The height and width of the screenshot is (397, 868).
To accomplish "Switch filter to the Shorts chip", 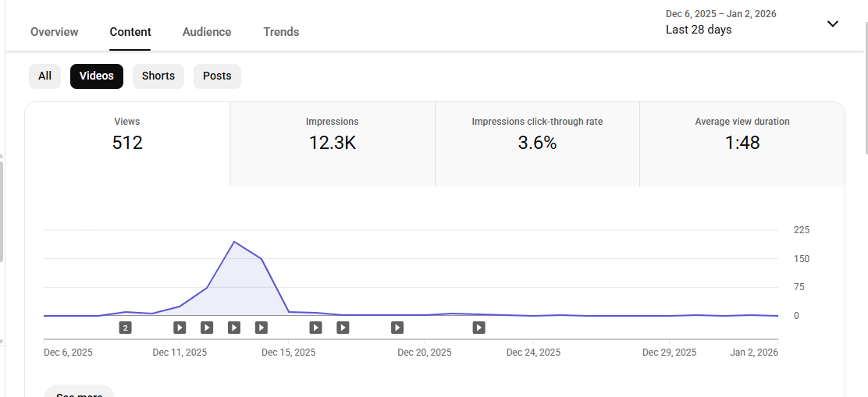I will [158, 76].
